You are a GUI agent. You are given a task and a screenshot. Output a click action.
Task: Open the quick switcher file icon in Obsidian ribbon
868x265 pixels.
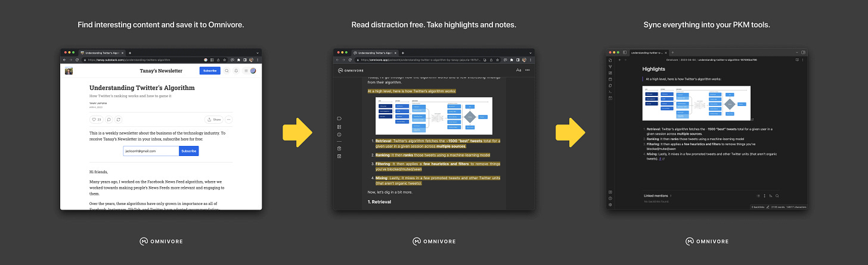tap(610, 60)
